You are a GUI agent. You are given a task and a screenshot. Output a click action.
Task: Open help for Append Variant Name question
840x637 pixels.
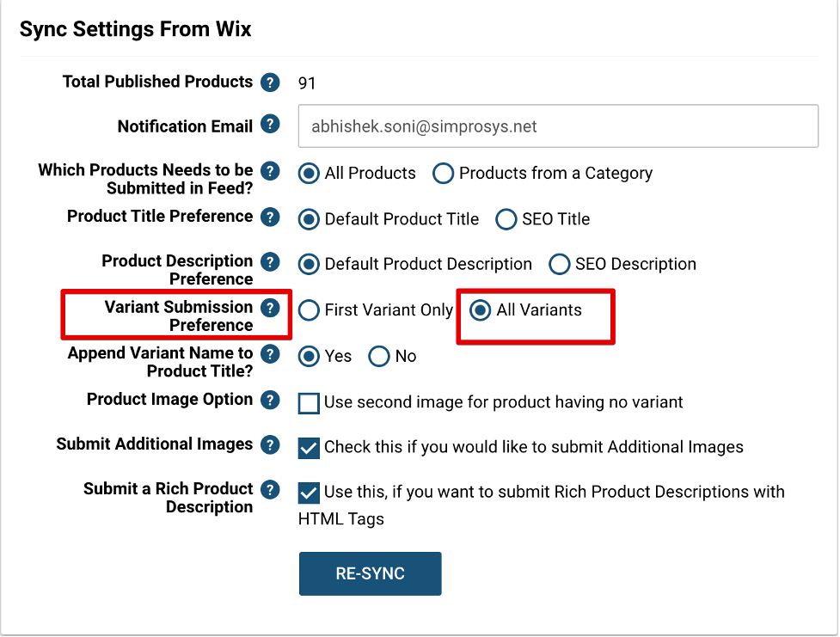coord(270,354)
